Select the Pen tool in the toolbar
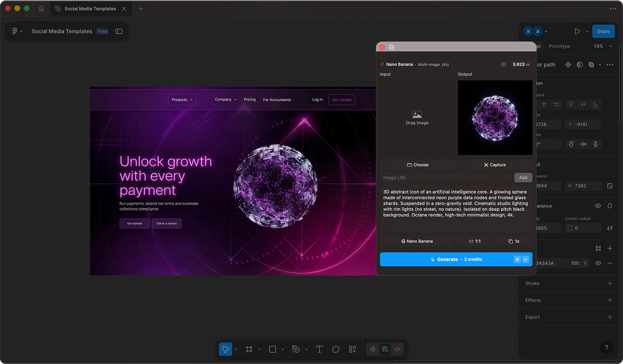Image resolution: width=623 pixels, height=364 pixels. 295,349
